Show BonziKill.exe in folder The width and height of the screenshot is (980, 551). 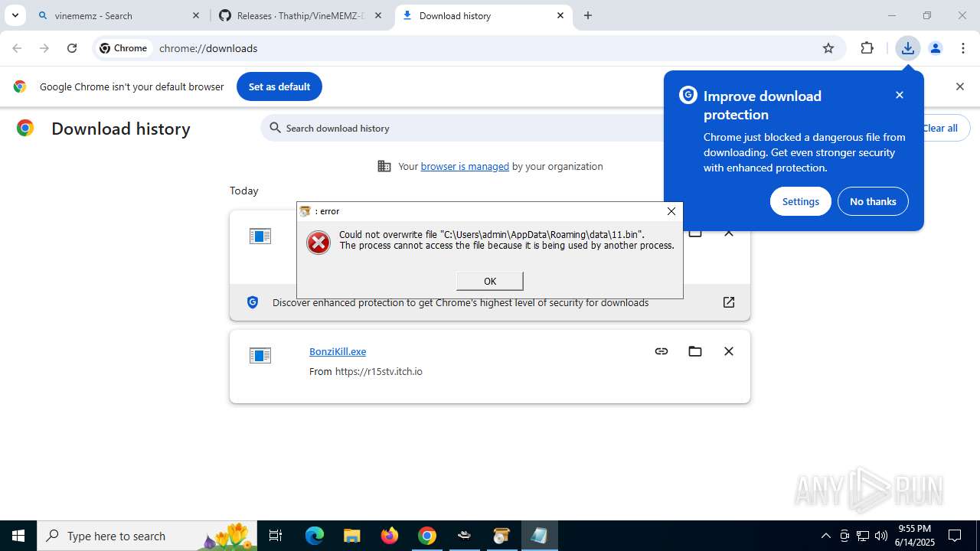click(x=695, y=351)
